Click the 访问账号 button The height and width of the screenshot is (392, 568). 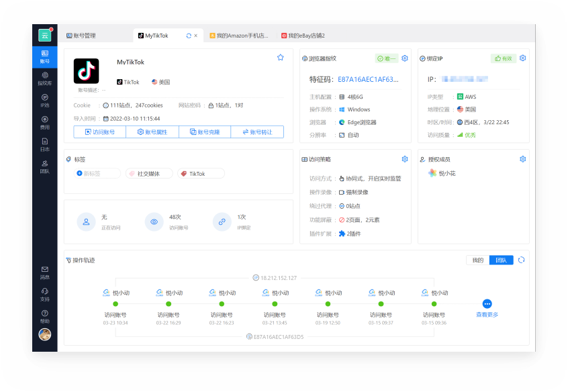click(100, 132)
